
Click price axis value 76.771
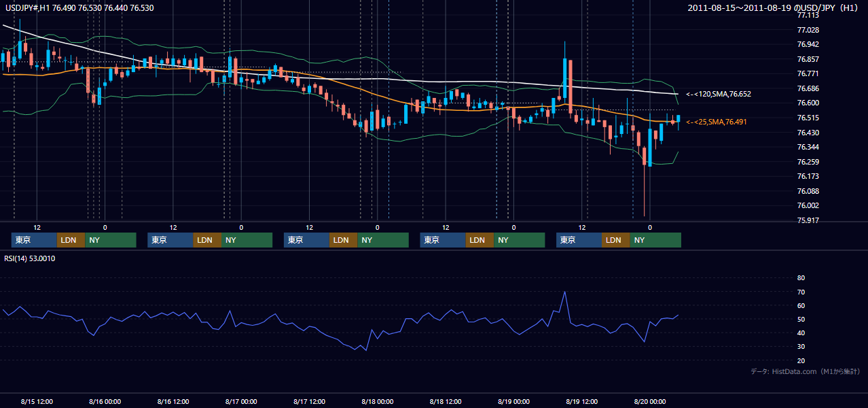808,73
